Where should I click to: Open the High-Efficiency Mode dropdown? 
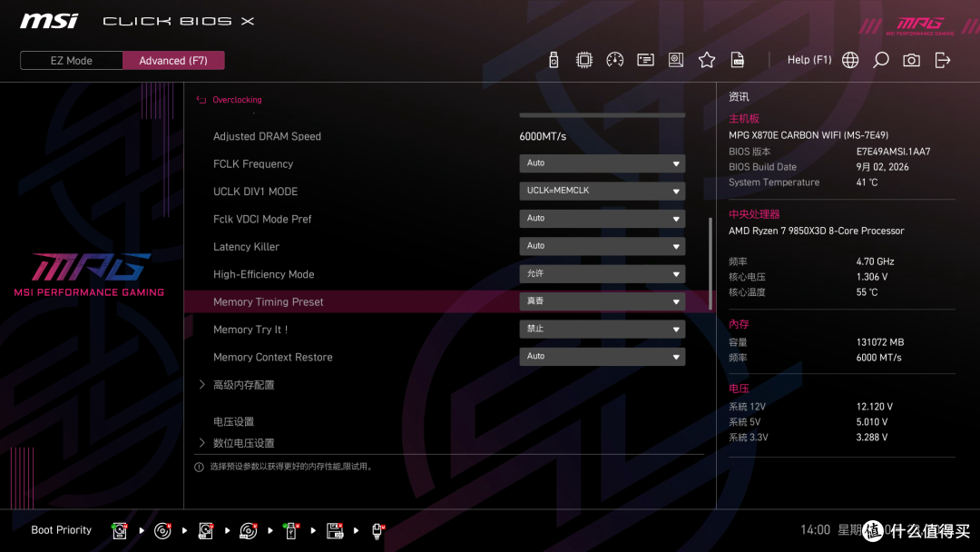[x=602, y=274]
